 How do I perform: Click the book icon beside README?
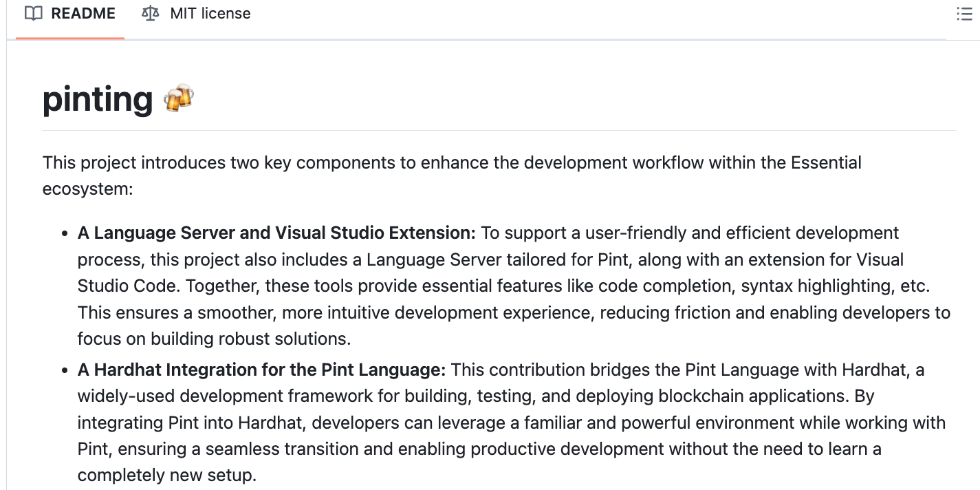coord(33,13)
